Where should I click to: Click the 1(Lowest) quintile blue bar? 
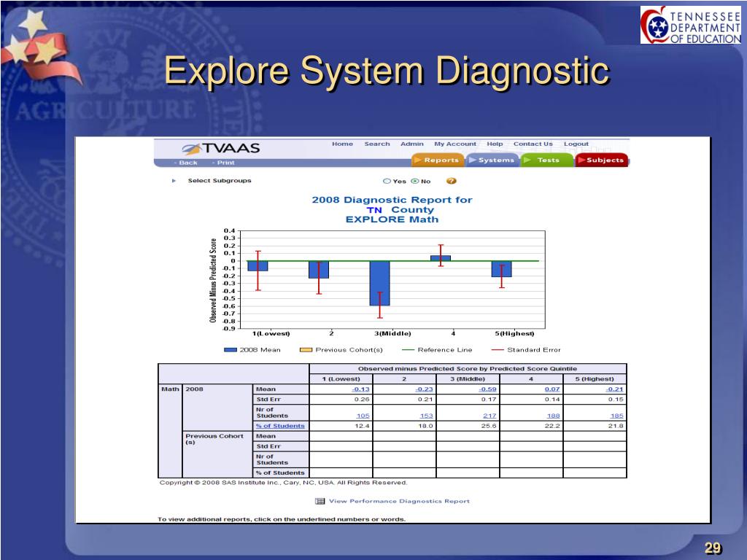coord(258,266)
